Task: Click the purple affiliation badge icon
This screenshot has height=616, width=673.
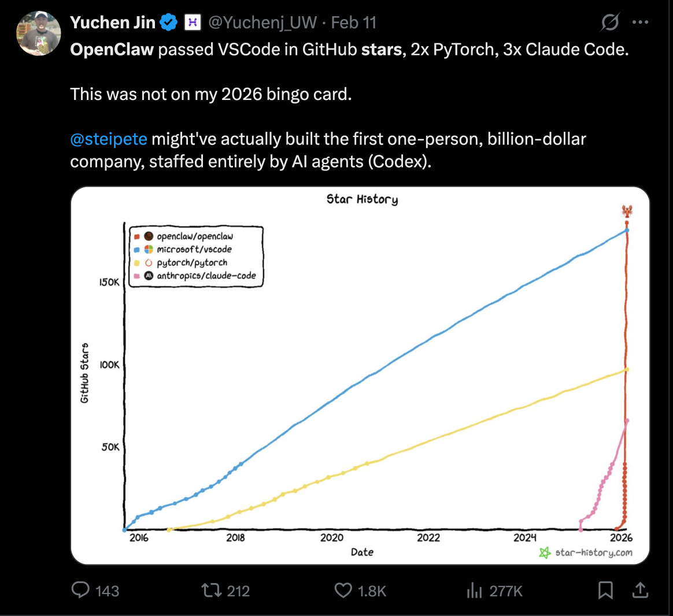Action: tap(192, 23)
